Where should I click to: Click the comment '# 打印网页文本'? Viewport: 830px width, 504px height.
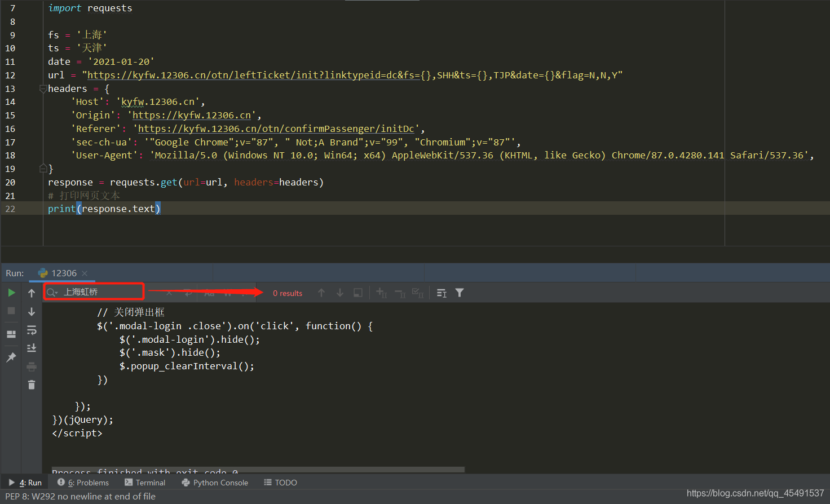click(84, 196)
